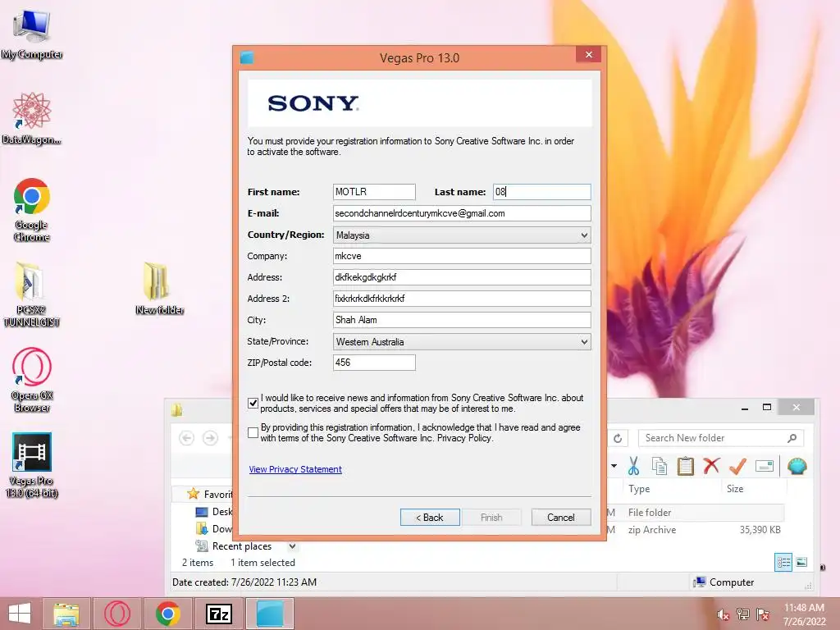
Task: Close the Vegas Pro 13.0 dialog
Action: pyautogui.click(x=589, y=55)
